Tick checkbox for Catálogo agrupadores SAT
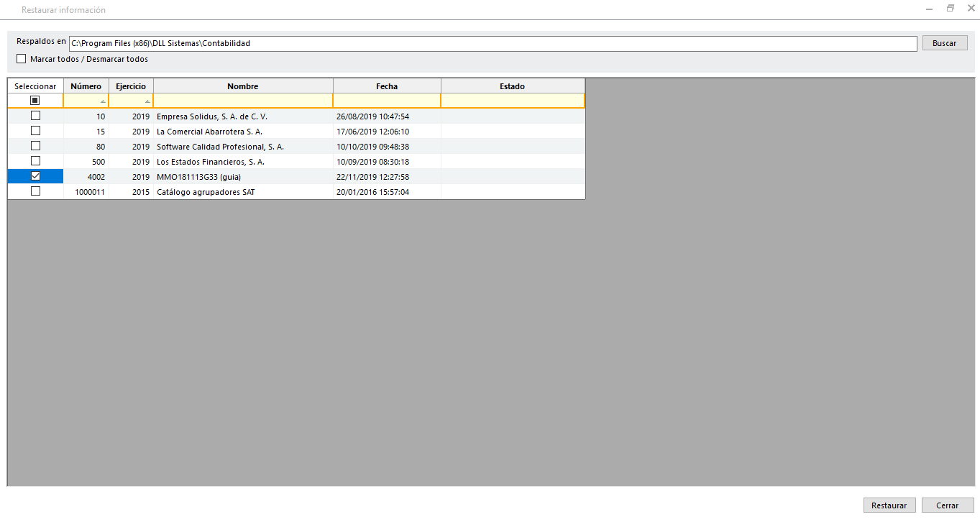980x522 pixels. coord(35,191)
